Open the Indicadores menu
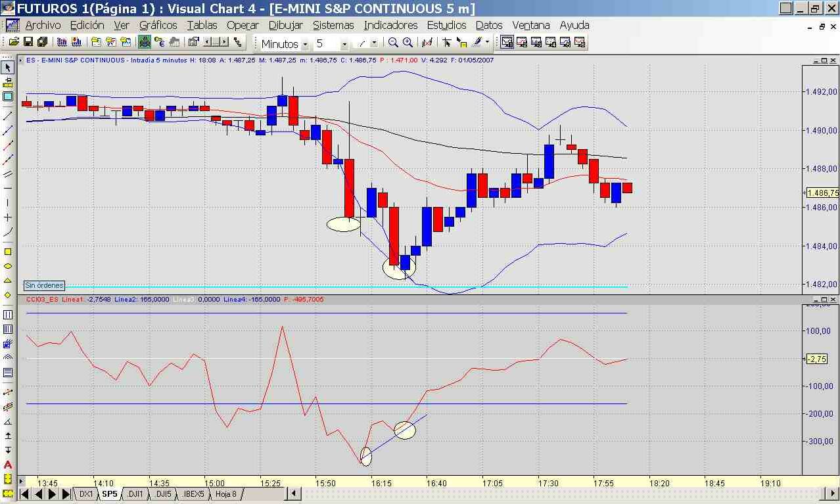Viewport: 840px width, 504px height. (390, 25)
